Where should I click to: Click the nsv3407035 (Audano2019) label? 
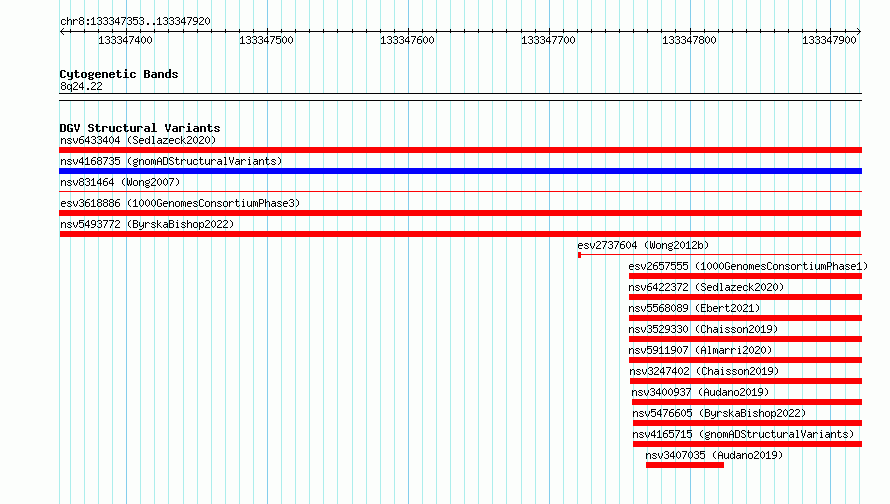pos(714,455)
